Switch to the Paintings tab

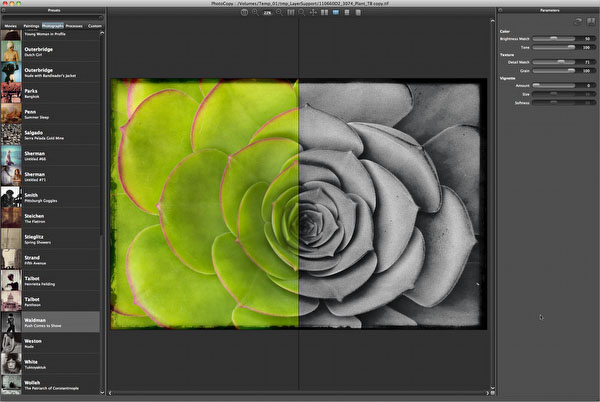point(31,26)
